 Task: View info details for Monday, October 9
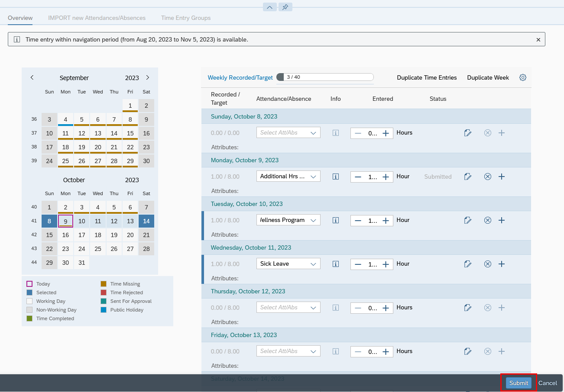335,176
